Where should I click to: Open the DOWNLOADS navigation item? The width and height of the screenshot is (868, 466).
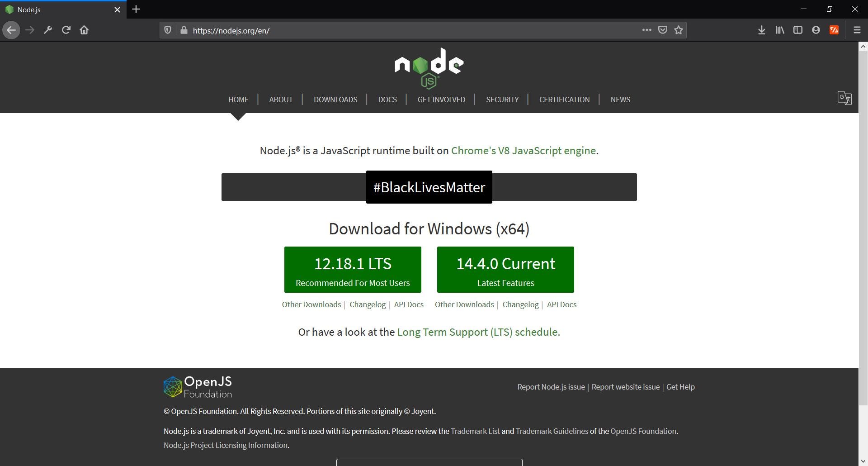pos(335,100)
